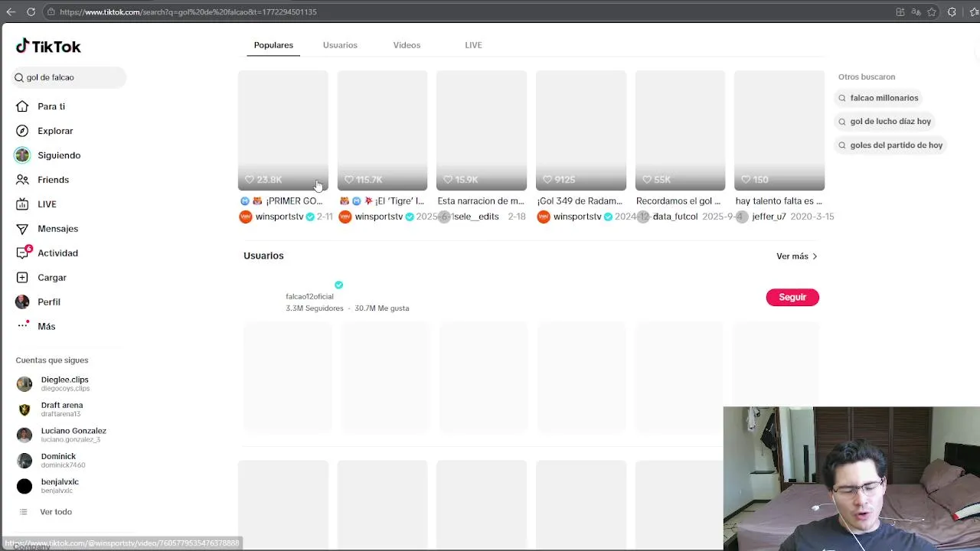Open the video thumbnail with 150 likes
980x551 pixels.
[779, 130]
